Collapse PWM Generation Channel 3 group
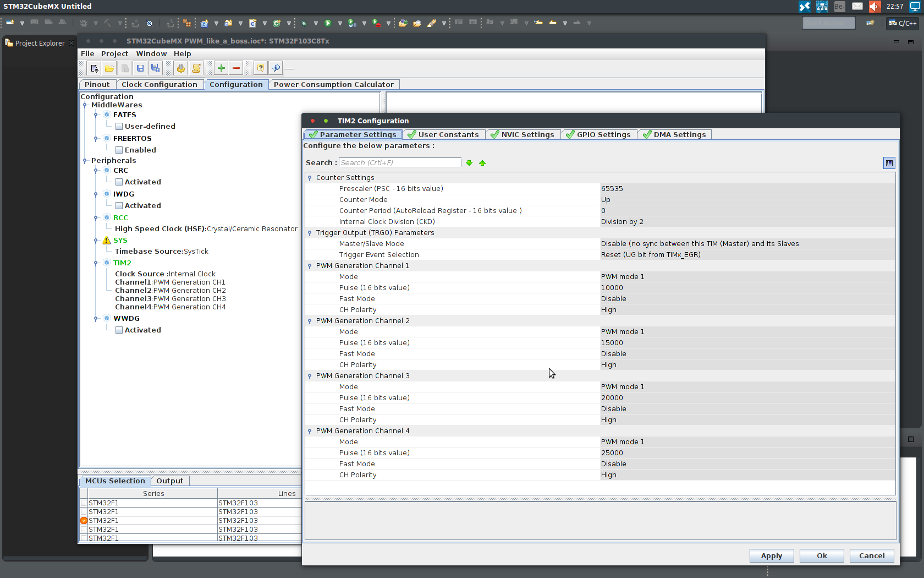924x578 pixels. pyautogui.click(x=310, y=376)
